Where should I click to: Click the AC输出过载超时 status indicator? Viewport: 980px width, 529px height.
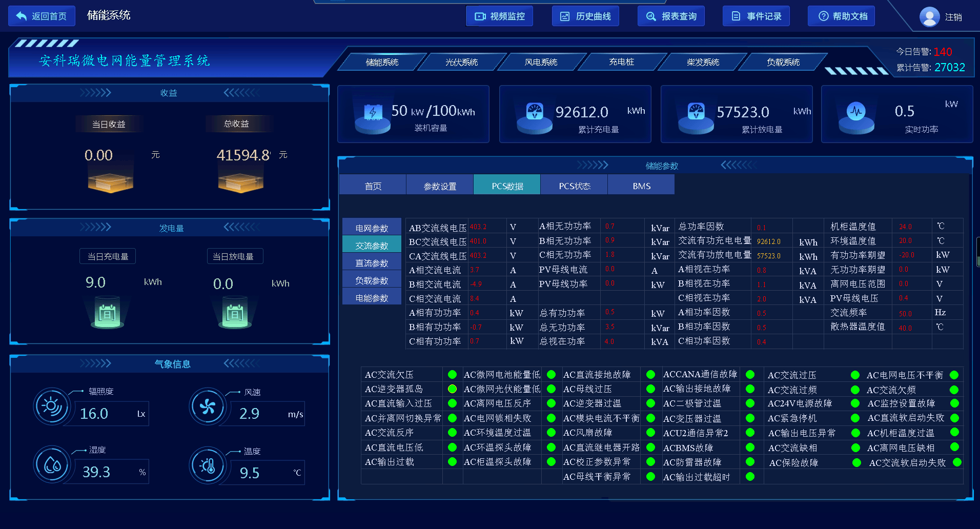[750, 477]
